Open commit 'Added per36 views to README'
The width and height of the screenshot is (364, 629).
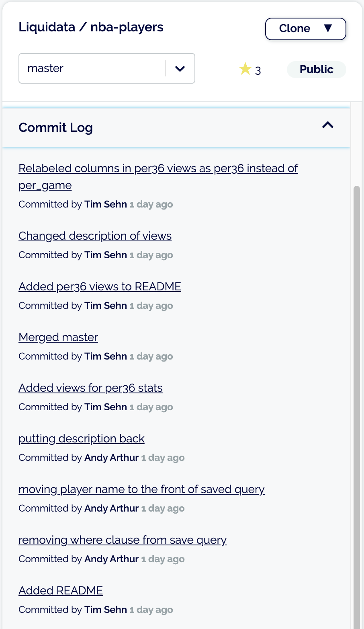(100, 286)
